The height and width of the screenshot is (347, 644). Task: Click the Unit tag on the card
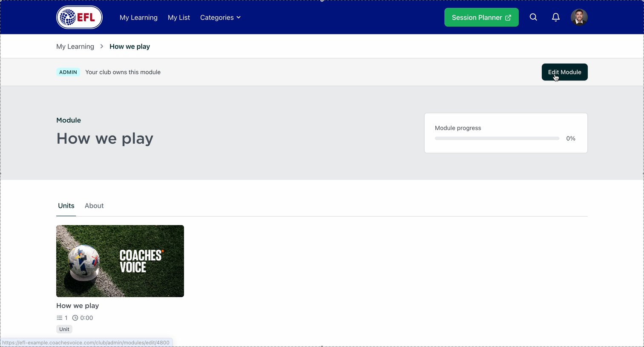coord(64,329)
